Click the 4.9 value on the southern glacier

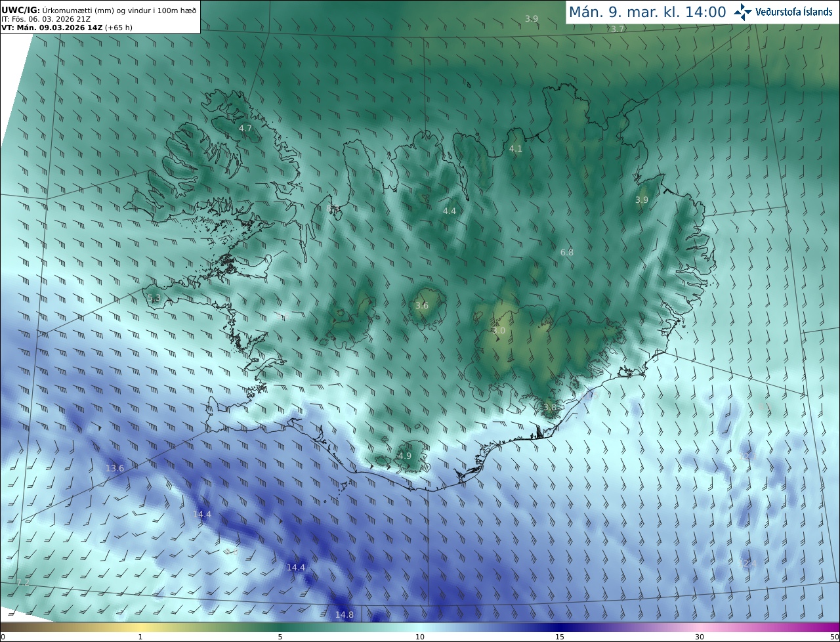(405, 456)
